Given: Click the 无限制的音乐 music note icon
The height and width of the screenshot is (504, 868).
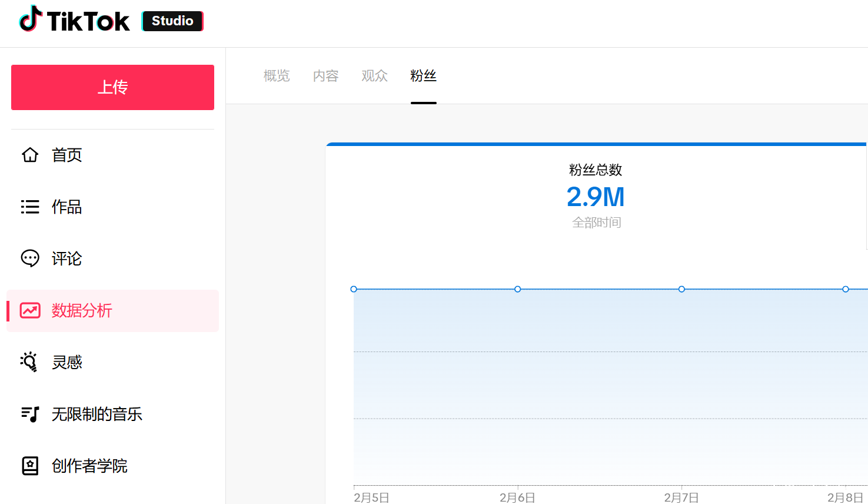Looking at the screenshot, I should point(30,414).
